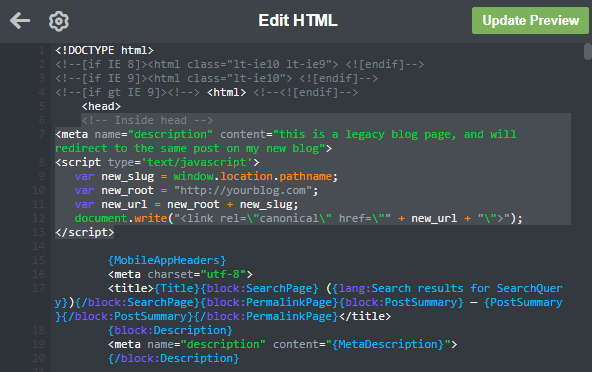Click the line number 17 in gutter
Viewport: 592px width, 372px height.
(x=38, y=288)
